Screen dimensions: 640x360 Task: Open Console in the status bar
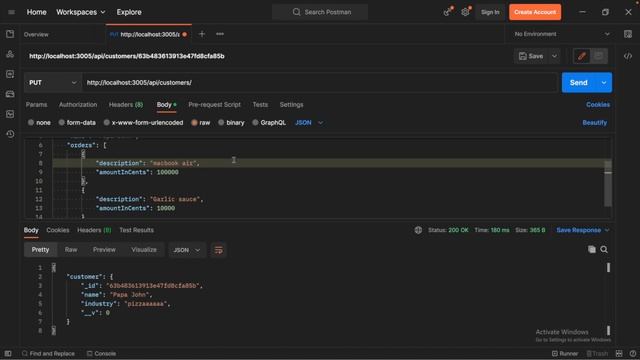tap(101, 353)
